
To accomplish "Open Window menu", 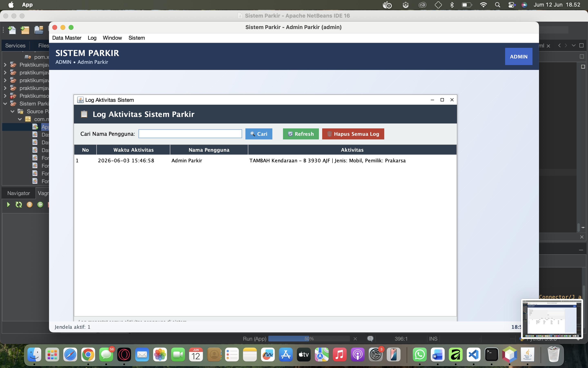I will tap(112, 38).
